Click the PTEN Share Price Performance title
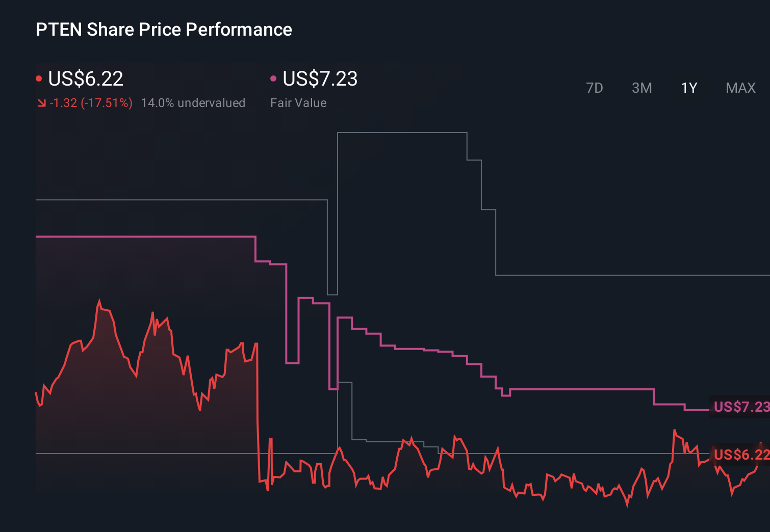The width and height of the screenshot is (770, 532). 164,30
